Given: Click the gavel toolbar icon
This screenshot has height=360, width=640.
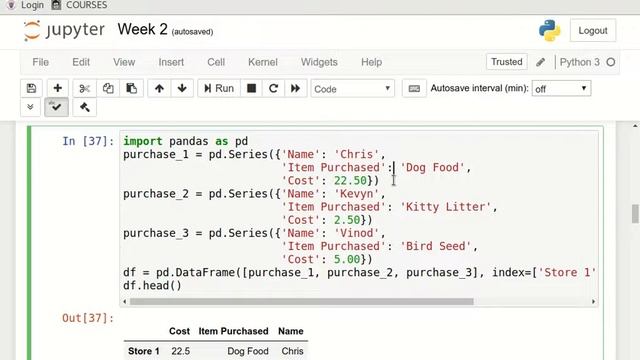Looking at the screenshot, I should (x=84, y=107).
